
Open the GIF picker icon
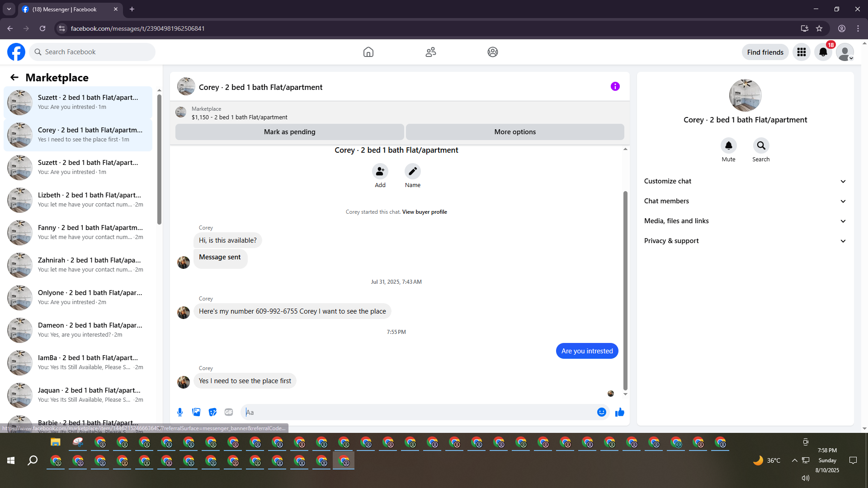pyautogui.click(x=229, y=412)
